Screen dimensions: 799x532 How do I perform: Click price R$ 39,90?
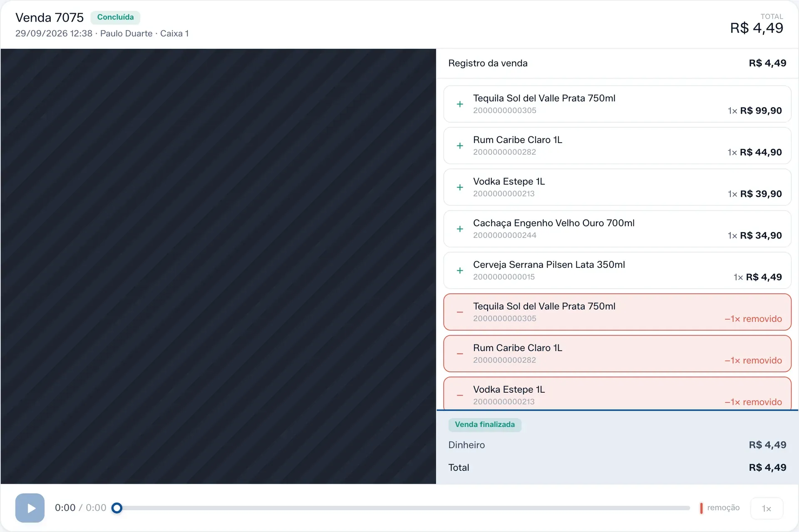(761, 194)
